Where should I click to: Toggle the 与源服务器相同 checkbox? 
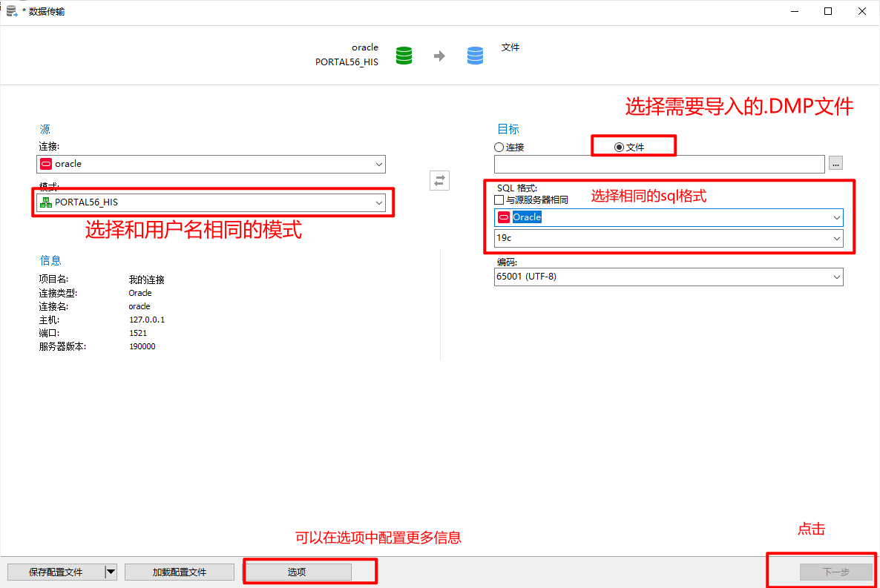[x=499, y=199]
